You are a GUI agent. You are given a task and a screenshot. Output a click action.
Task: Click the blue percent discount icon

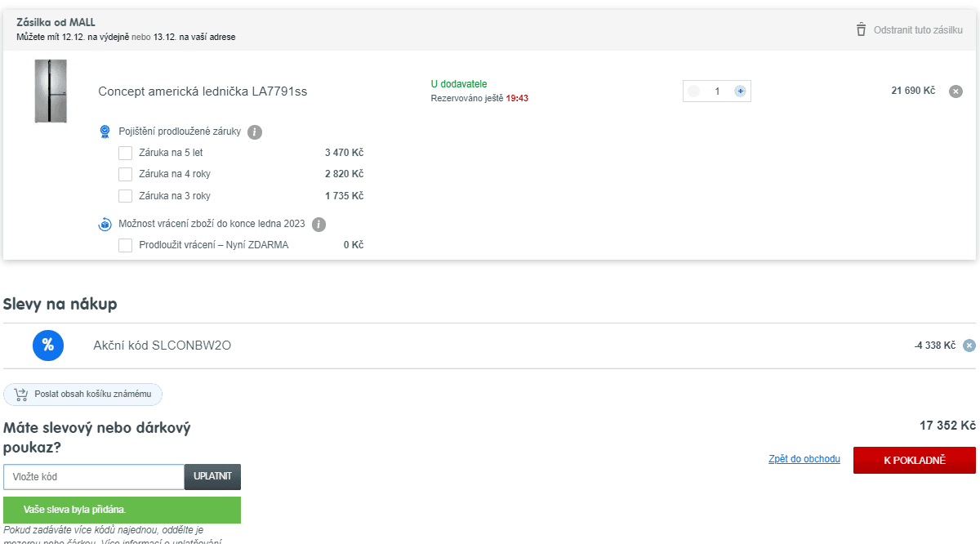pos(48,345)
